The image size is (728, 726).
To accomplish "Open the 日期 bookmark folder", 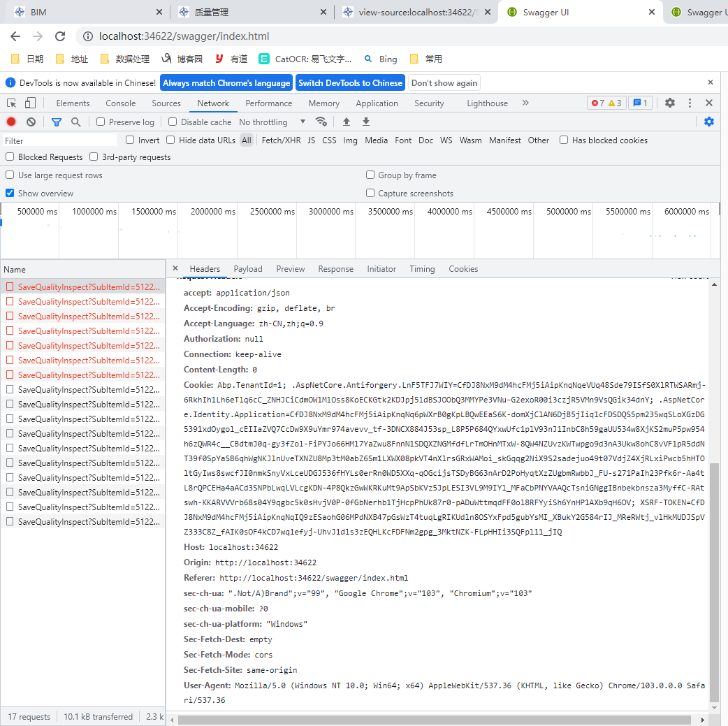I will 27,59.
